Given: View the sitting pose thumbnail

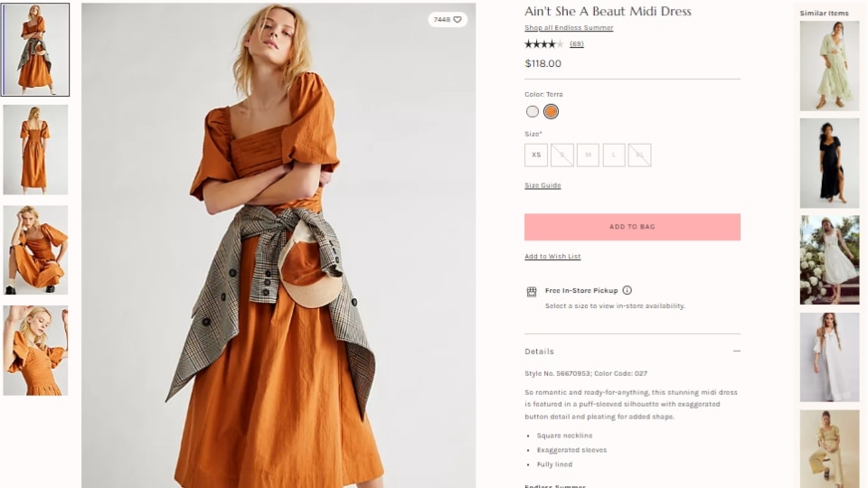Looking at the screenshot, I should point(35,250).
